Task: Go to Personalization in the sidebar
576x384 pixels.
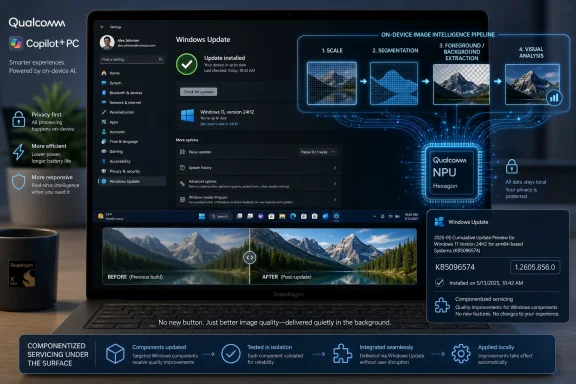Action: [132, 112]
